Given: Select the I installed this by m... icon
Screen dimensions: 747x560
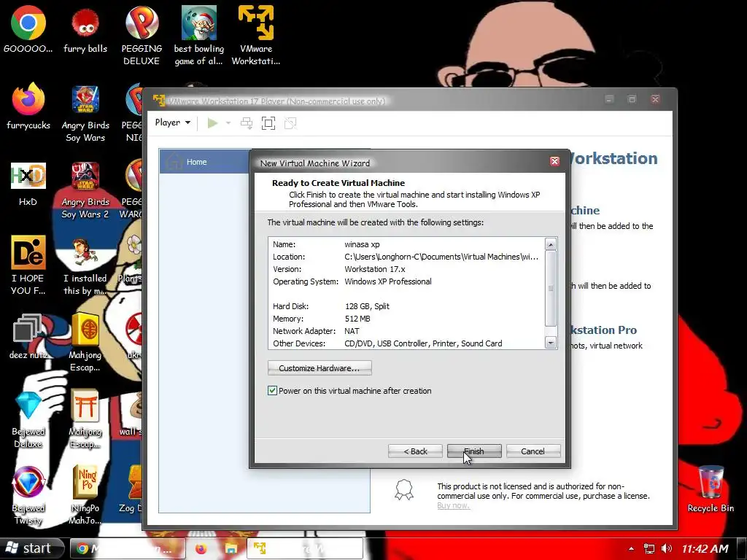Looking at the screenshot, I should 85,265.
